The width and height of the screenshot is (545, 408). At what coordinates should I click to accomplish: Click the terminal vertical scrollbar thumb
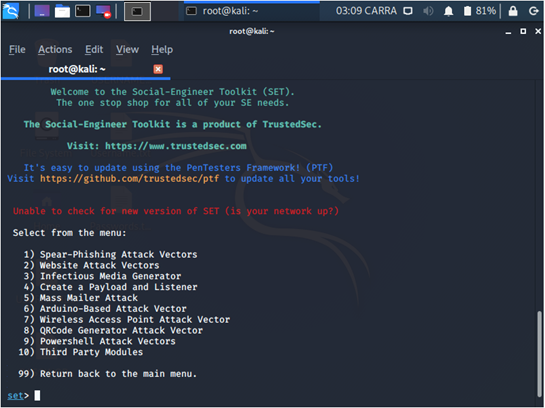539,353
